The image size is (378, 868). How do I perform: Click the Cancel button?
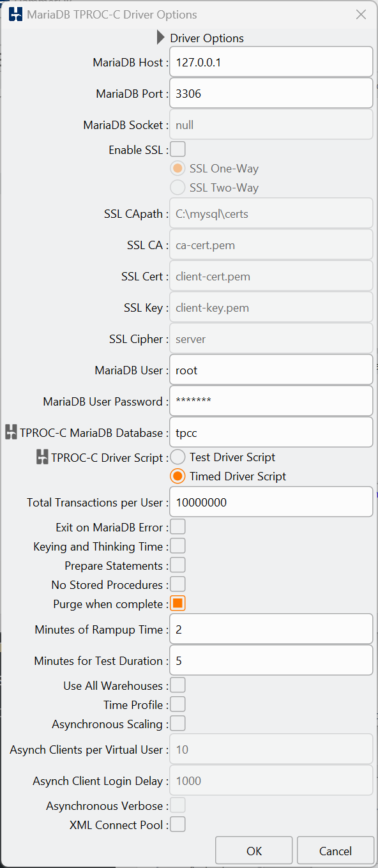(336, 851)
